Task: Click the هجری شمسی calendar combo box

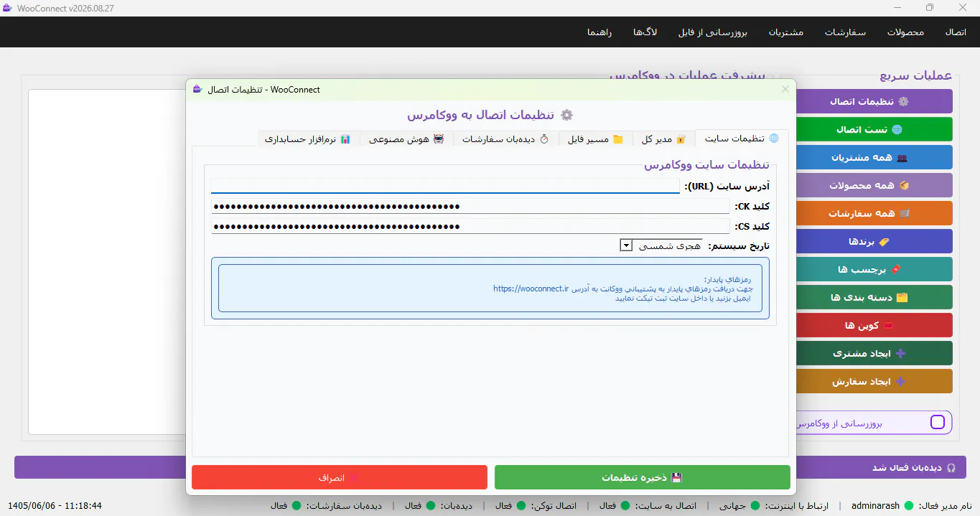Action: point(661,245)
